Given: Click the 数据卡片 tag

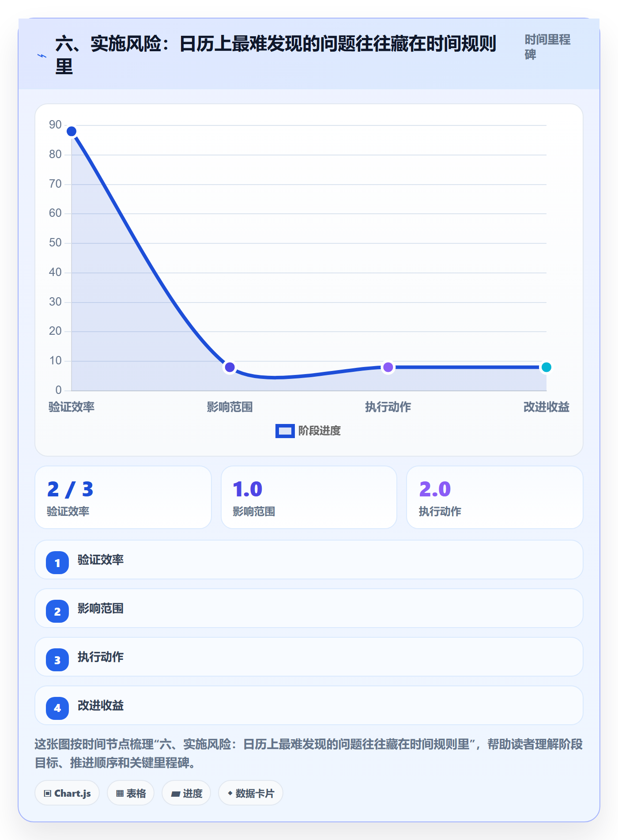Looking at the screenshot, I should coord(251,793).
